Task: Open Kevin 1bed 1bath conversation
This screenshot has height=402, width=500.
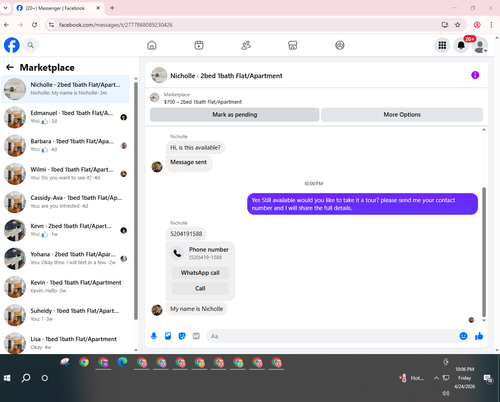Action: (66, 287)
